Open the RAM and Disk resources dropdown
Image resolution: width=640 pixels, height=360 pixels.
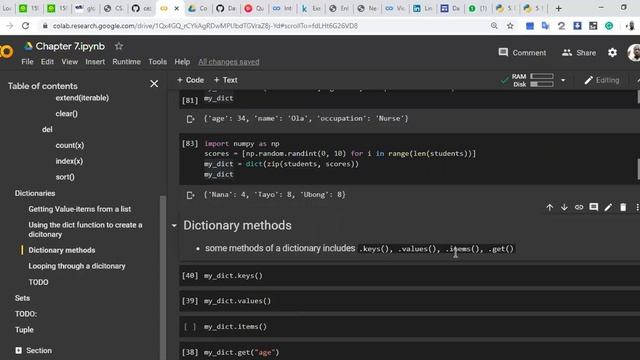click(x=563, y=80)
